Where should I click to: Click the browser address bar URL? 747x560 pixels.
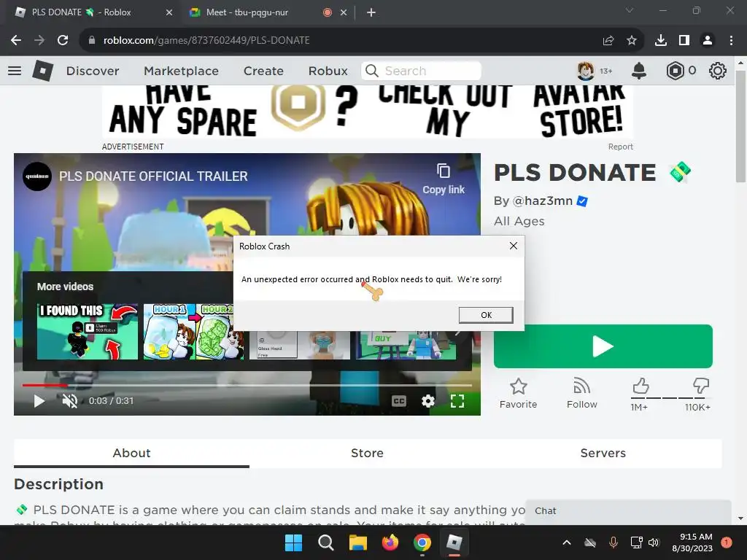click(206, 41)
